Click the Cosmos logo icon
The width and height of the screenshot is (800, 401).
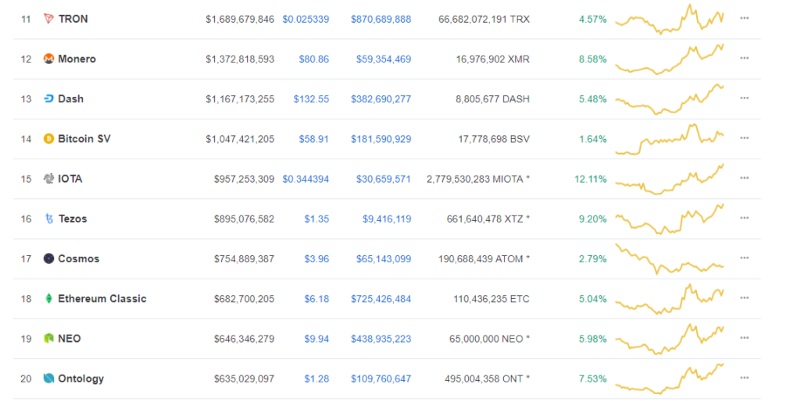click(48, 259)
